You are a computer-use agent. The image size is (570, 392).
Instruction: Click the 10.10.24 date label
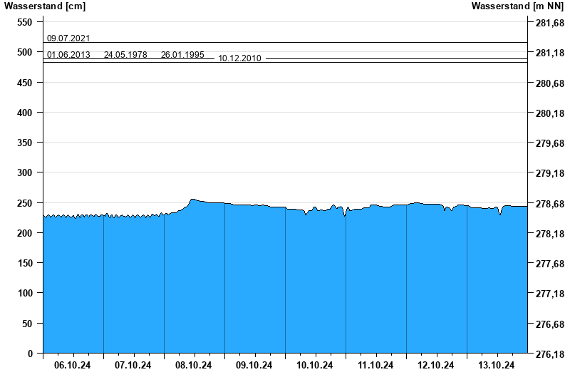tap(315, 366)
